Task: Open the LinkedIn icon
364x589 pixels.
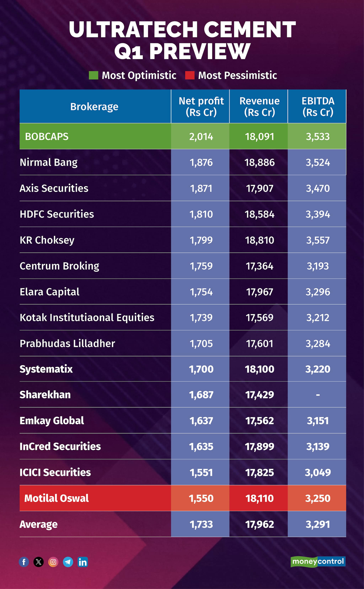Action: point(83,562)
